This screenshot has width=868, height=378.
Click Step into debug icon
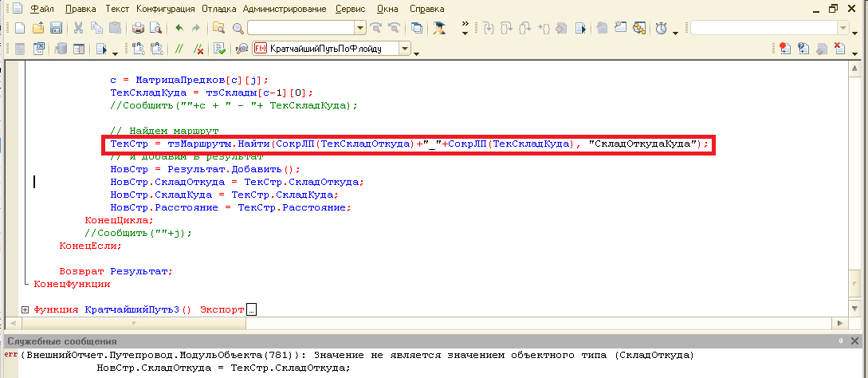tap(489, 28)
